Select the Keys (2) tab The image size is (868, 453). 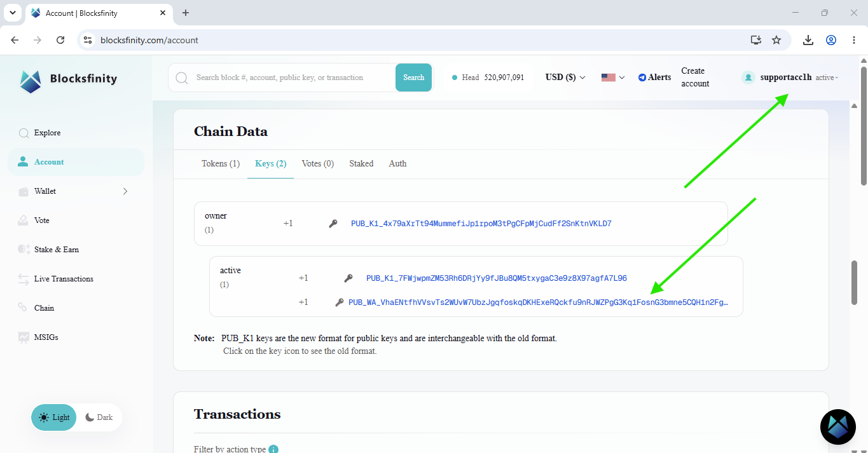[271, 164]
